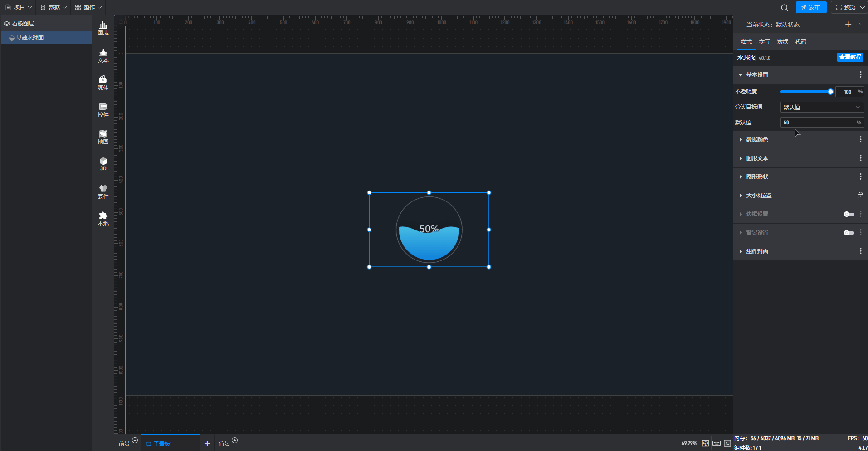Click the search magnifier icon
Screen dimensions: 868x451
point(784,8)
